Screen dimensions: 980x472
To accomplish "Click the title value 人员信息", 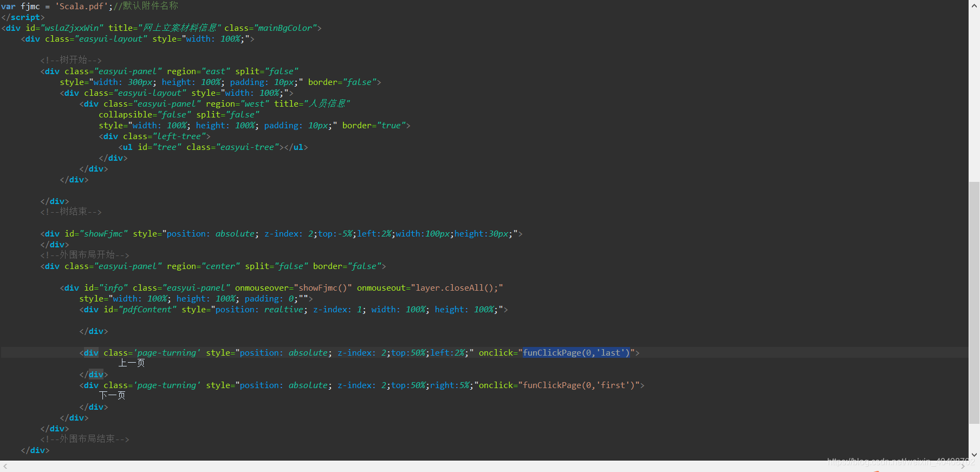I will (327, 103).
